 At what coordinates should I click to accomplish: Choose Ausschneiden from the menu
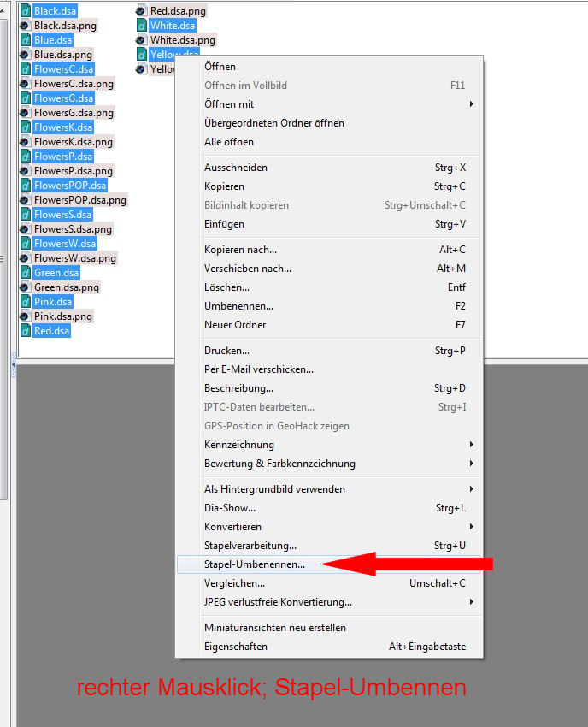coord(329,168)
